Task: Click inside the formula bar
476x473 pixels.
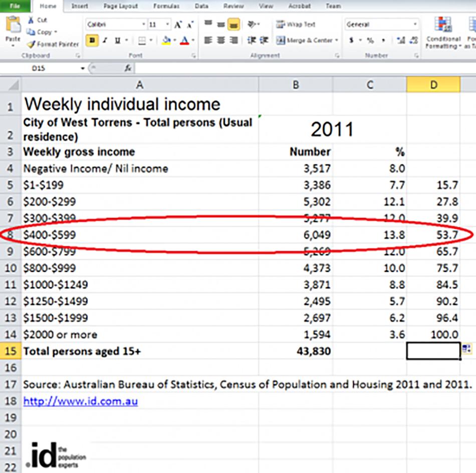Action: 305,68
